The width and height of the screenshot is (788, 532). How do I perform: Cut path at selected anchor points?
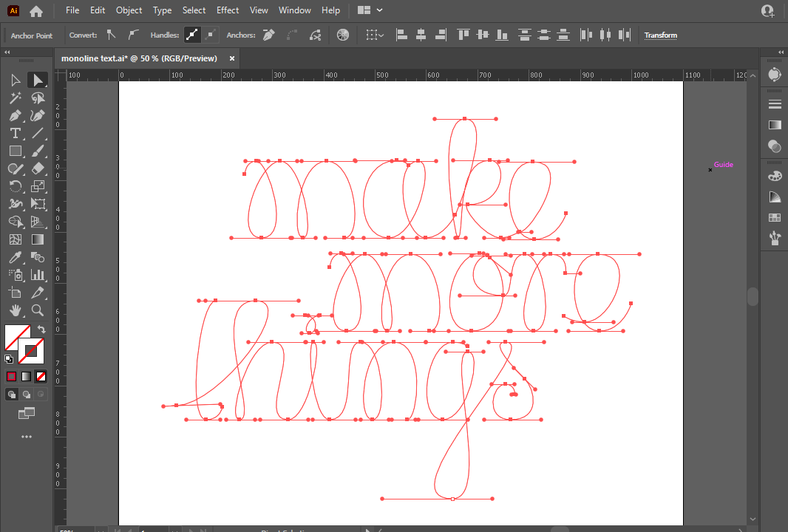pos(315,35)
